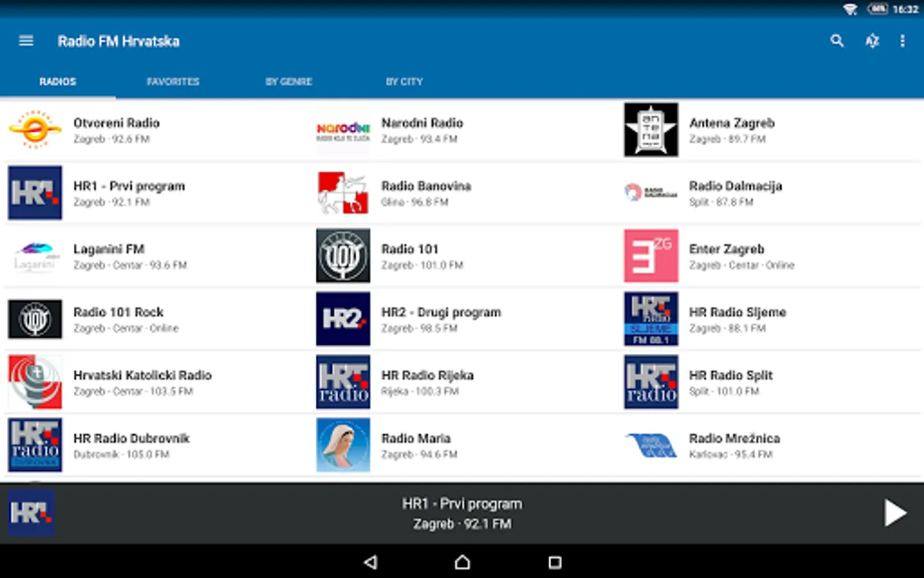The image size is (924, 578).
Task: Tap the search magnifier icon
Action: click(x=837, y=41)
